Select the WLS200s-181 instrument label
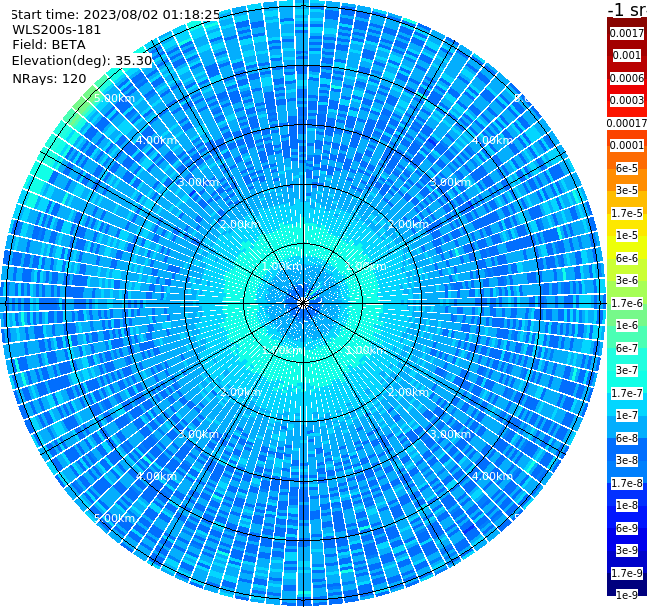Viewport: 647px width, 607px height. tap(57, 30)
